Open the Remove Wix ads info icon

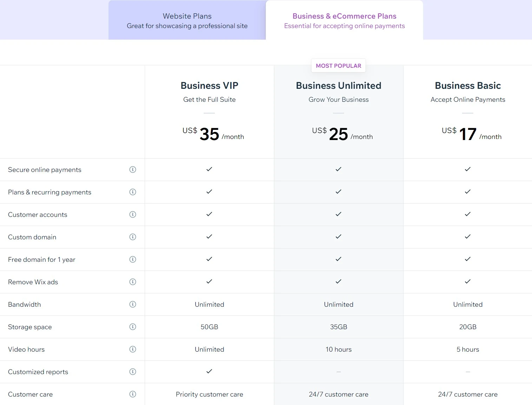(x=133, y=282)
